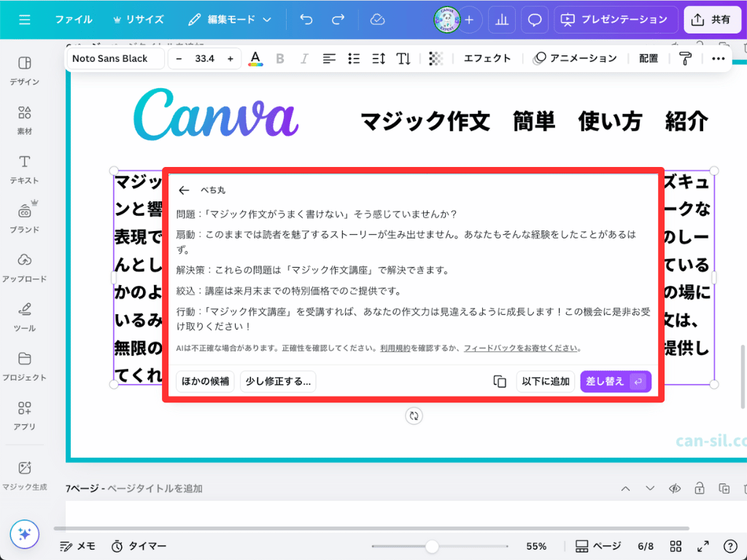This screenshot has width=747, height=560.
Task: Open the 55% zoom level menu
Action: 536,546
